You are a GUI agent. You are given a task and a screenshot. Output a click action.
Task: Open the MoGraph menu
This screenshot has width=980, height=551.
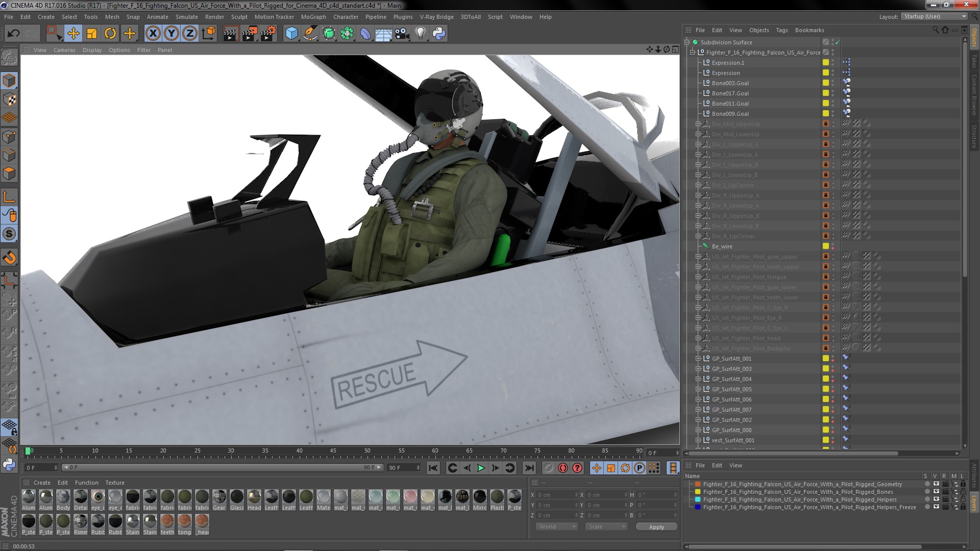click(x=313, y=17)
